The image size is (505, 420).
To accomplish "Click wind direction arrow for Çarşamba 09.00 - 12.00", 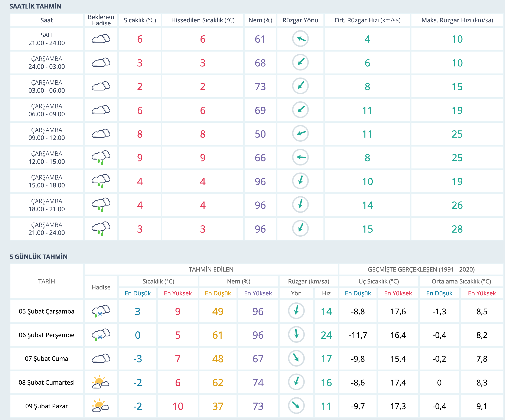I will point(300,134).
